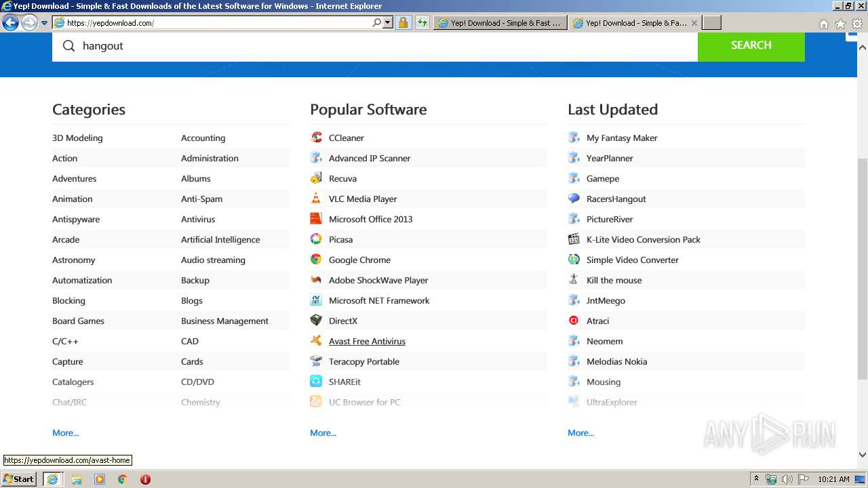
Task: Click the search magnifier in address bar
Action: [376, 22]
